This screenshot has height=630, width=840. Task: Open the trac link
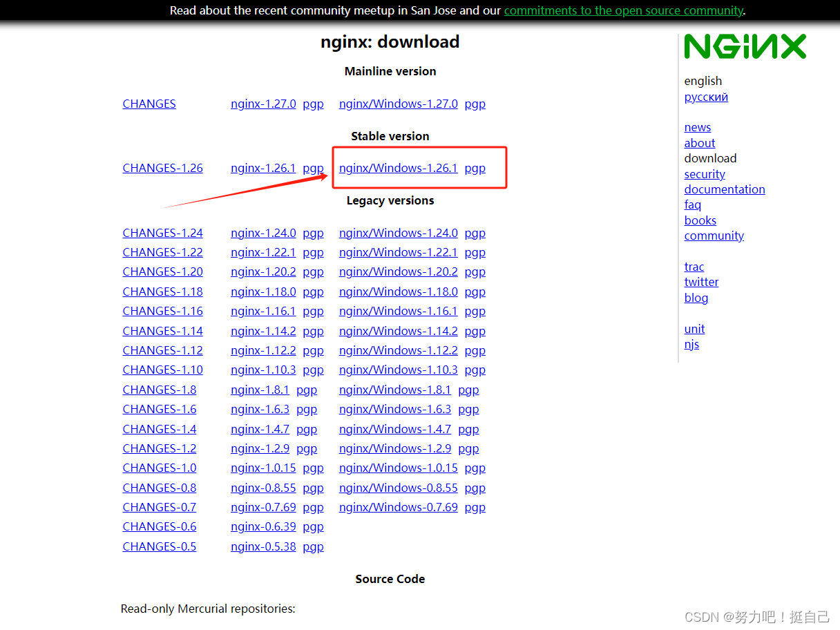[694, 267]
